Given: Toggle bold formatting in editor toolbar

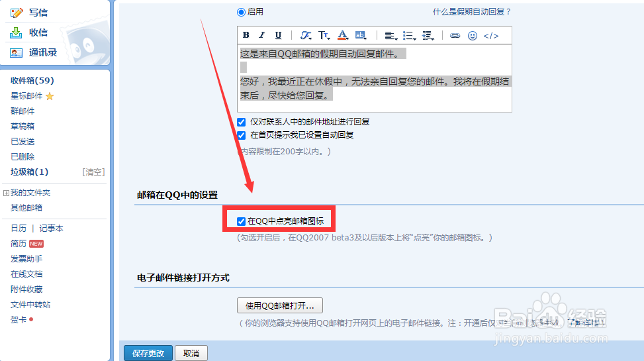Looking at the screenshot, I should pos(246,35).
